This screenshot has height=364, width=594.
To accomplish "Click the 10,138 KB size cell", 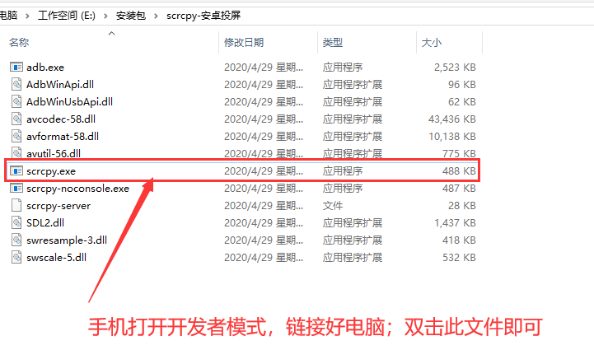I will click(x=452, y=137).
